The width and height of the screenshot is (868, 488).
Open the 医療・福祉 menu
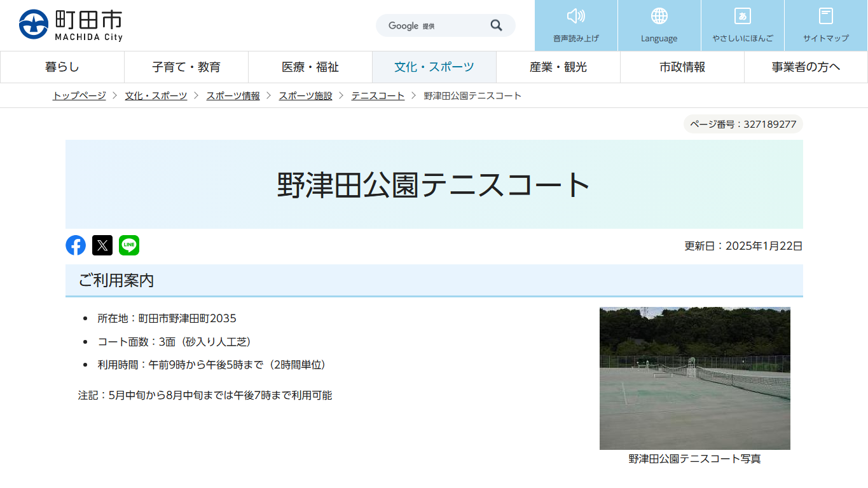tap(310, 67)
